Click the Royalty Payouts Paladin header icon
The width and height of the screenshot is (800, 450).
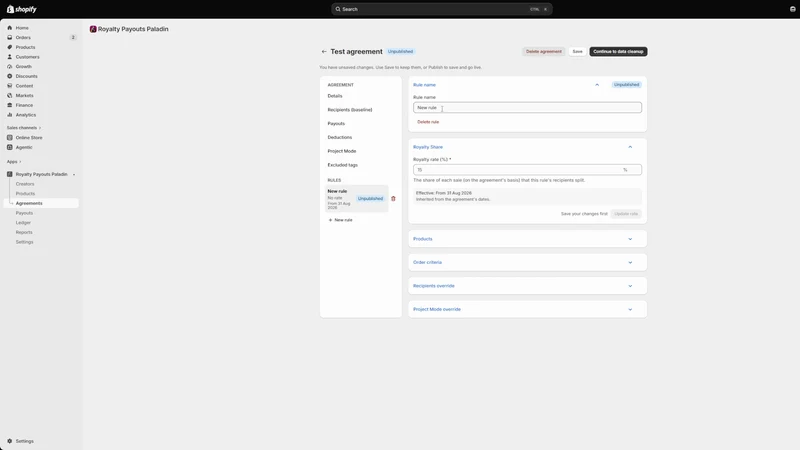[x=93, y=29]
